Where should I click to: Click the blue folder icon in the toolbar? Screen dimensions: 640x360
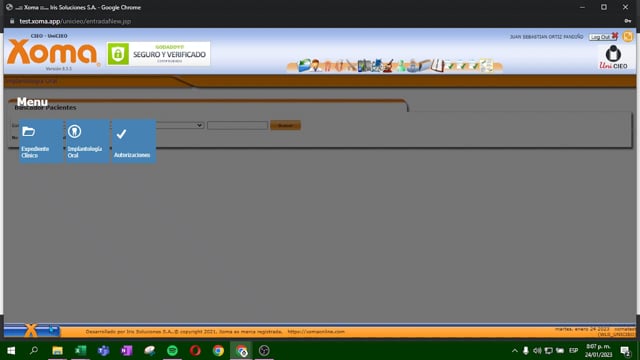[304, 65]
